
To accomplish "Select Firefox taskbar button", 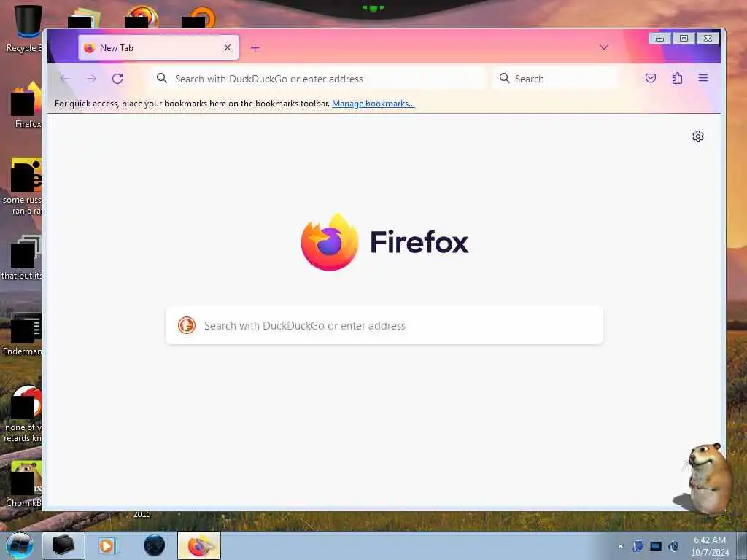I will pos(199,545).
